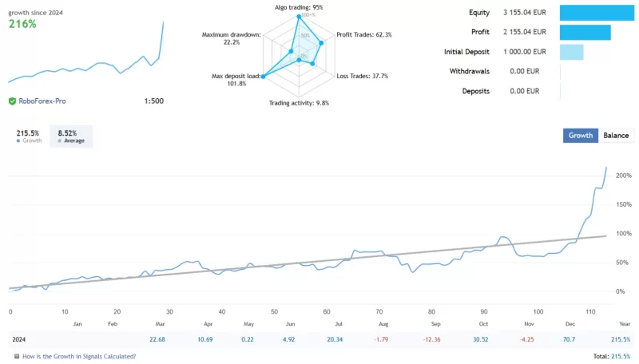Select the Growth tab

(581, 136)
